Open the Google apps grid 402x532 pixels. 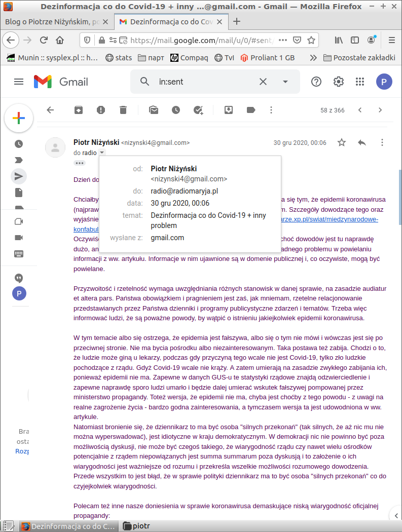pyautogui.click(x=360, y=82)
